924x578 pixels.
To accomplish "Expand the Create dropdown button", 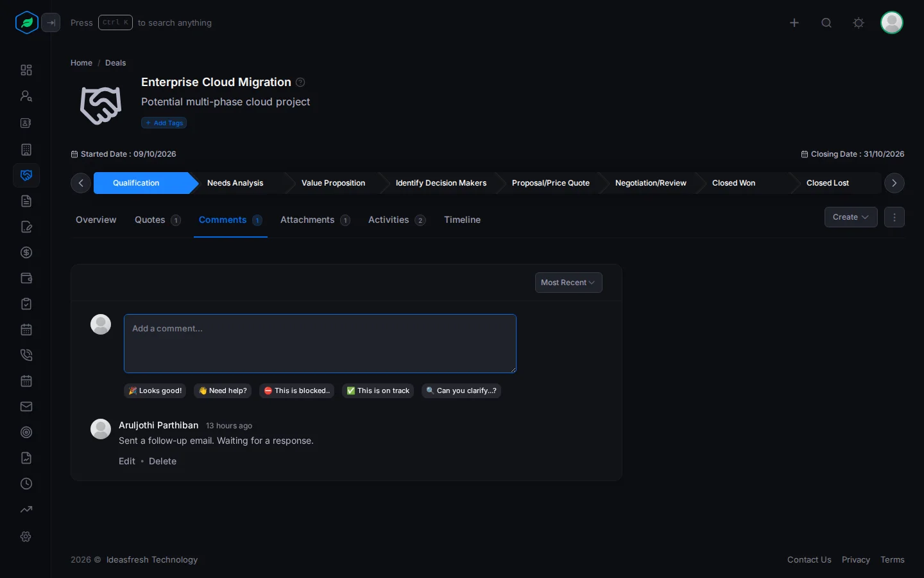I will (x=851, y=217).
